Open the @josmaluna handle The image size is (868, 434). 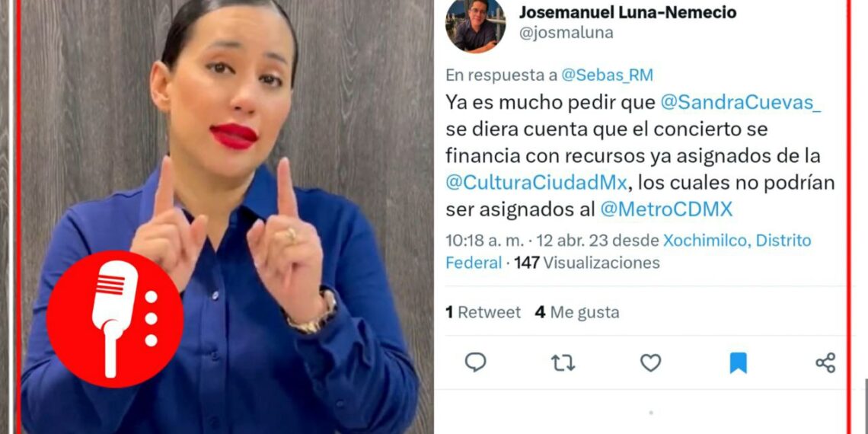(566, 34)
